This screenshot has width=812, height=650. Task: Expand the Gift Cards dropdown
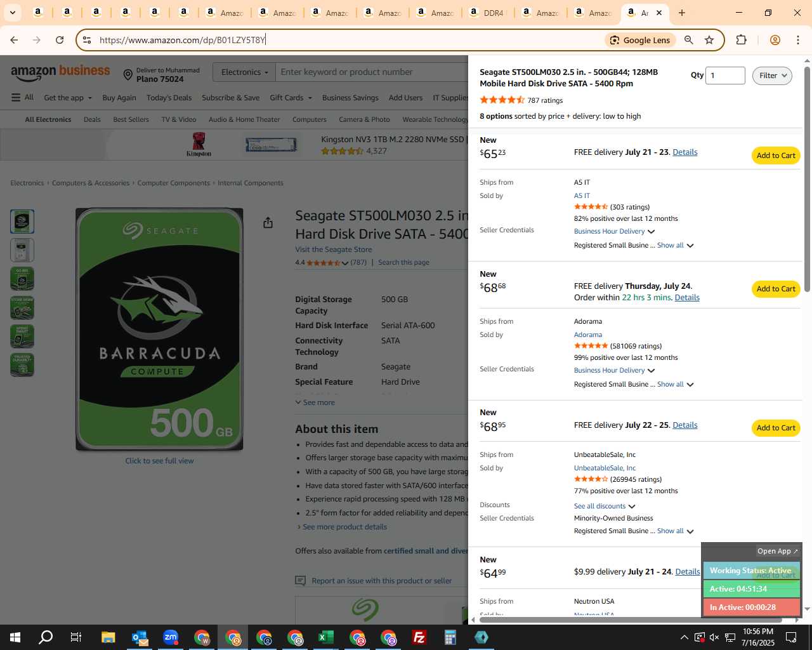pos(291,98)
